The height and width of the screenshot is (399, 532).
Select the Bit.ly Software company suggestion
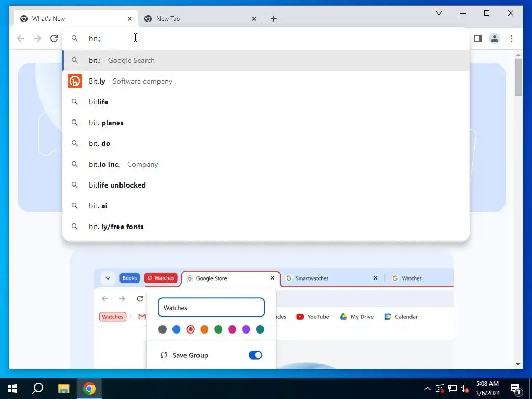coord(266,81)
